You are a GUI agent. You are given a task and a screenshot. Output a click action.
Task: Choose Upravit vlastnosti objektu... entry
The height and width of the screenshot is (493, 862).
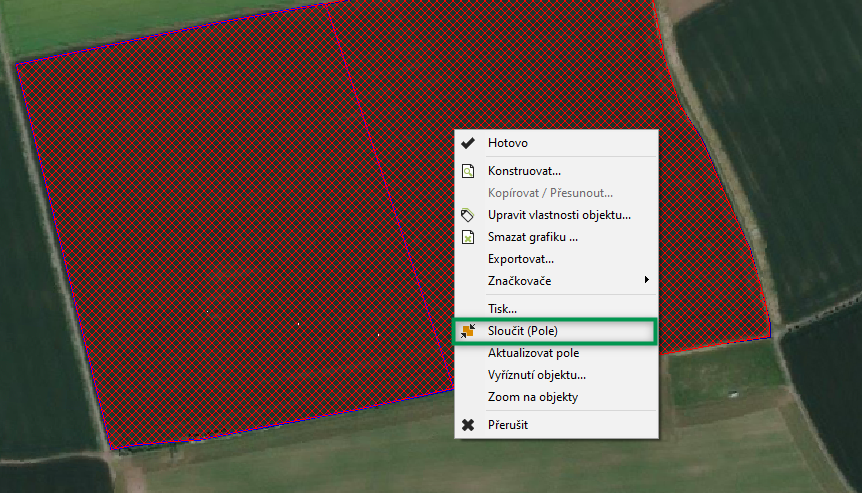click(556, 215)
